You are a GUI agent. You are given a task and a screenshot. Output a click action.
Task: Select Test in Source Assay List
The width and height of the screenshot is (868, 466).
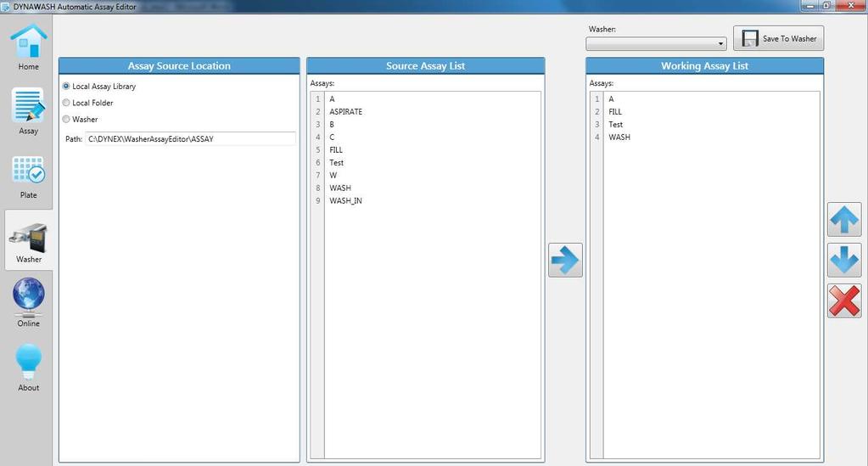coord(433,162)
